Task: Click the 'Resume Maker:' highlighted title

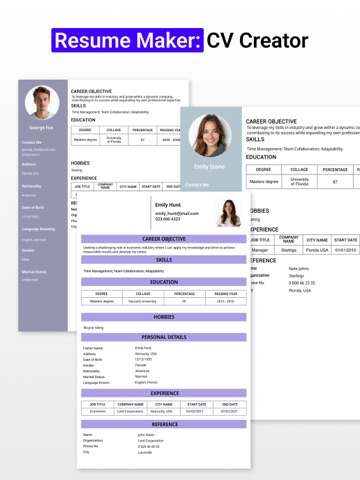Action: 127,40
